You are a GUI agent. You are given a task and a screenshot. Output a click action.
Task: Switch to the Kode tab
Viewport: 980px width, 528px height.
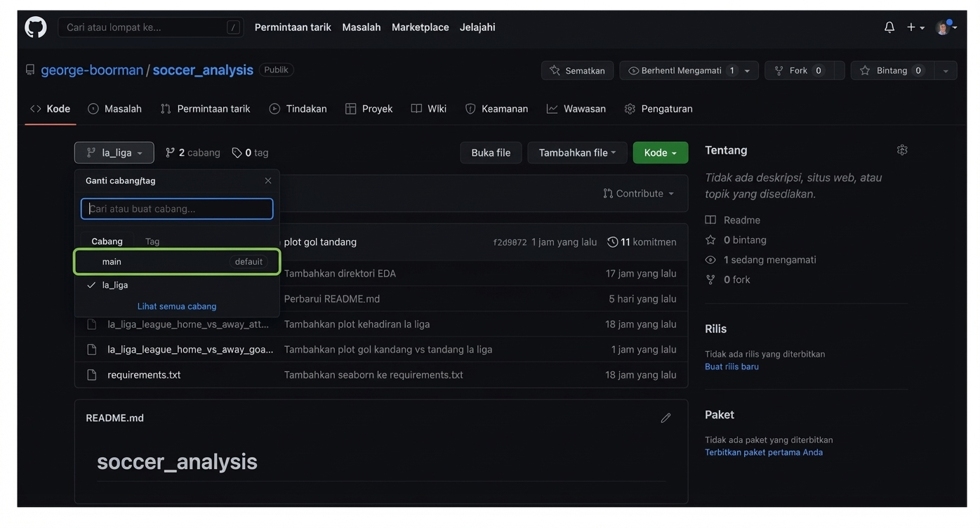50,109
